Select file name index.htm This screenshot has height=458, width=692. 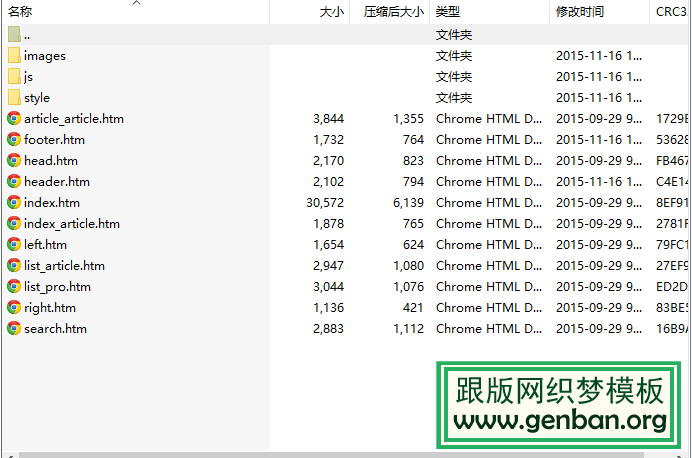[x=52, y=203]
